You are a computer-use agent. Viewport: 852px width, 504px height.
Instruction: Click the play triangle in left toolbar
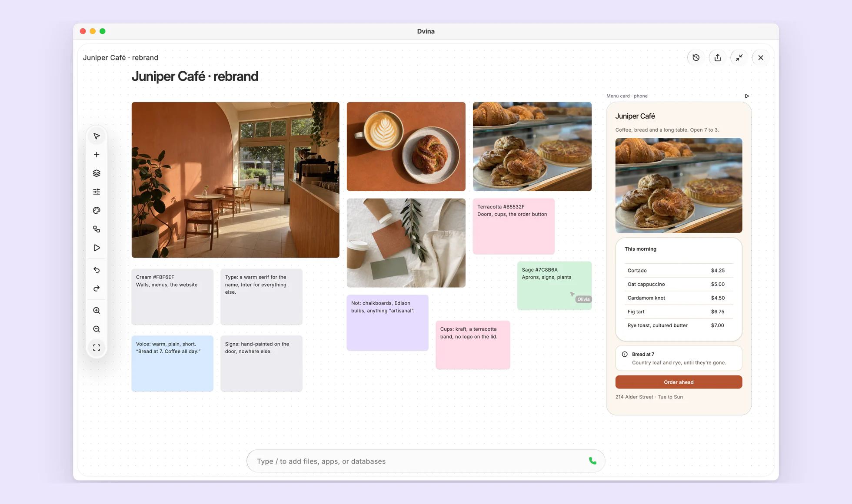97,248
